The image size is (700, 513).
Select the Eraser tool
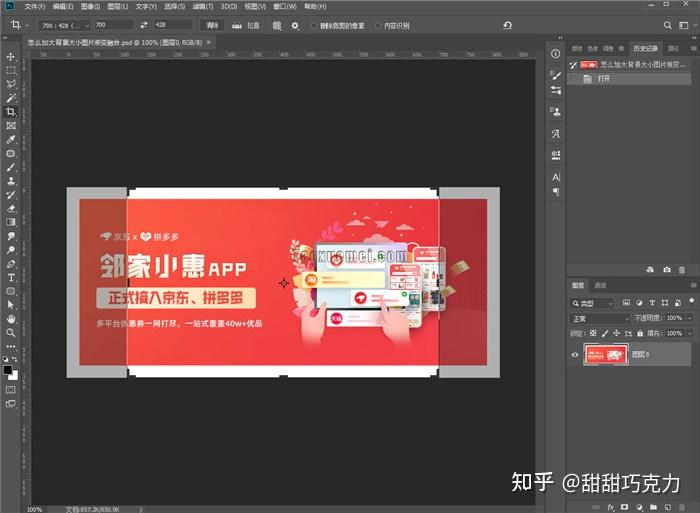(x=11, y=209)
